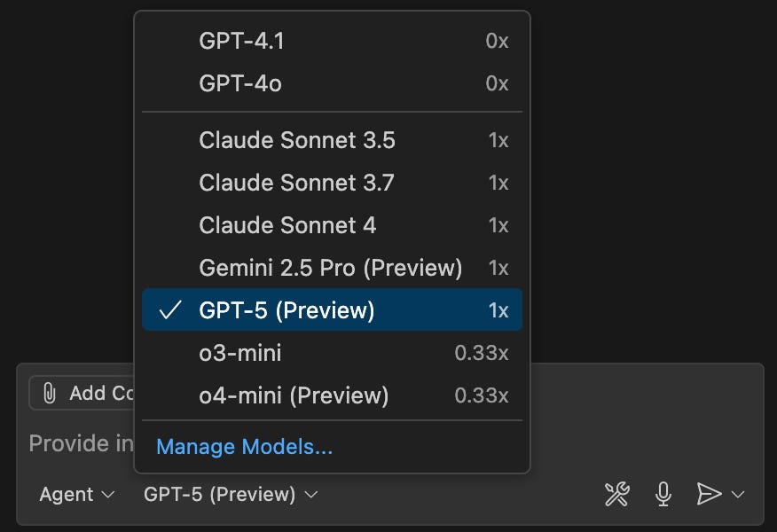
Task: Open the Agent mode dropdown
Action: [76, 495]
